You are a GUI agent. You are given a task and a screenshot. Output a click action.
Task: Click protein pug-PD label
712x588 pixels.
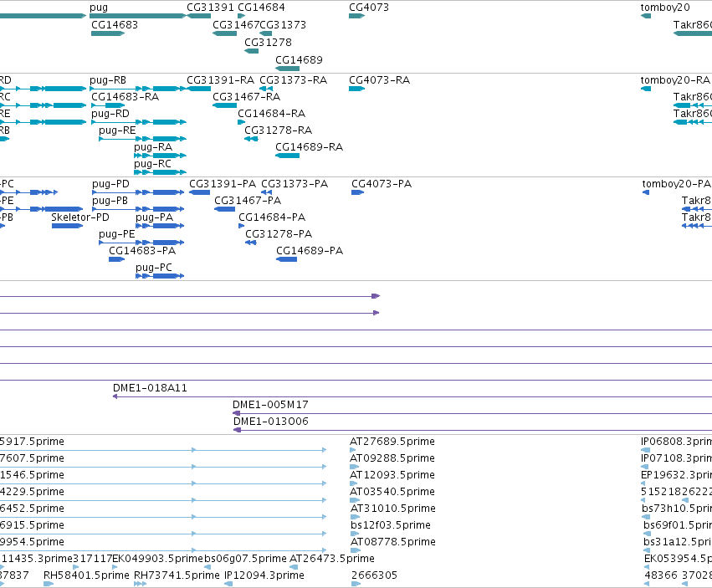click(110, 184)
